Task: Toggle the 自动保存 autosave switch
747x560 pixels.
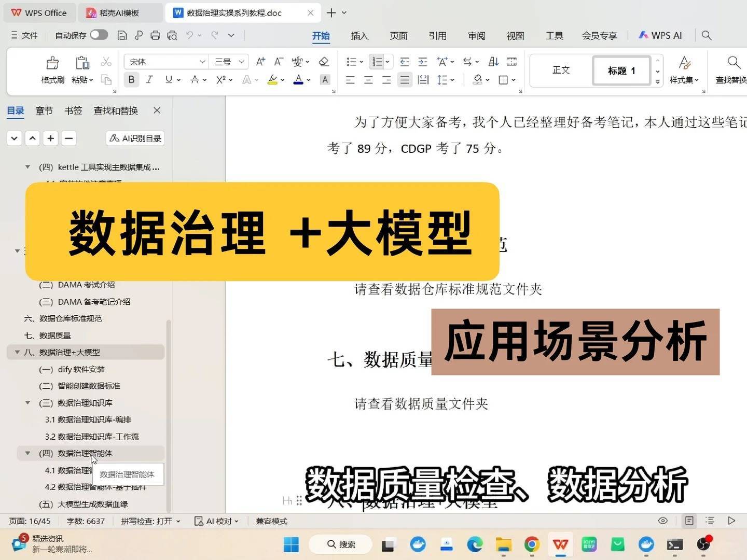Action: [x=98, y=34]
